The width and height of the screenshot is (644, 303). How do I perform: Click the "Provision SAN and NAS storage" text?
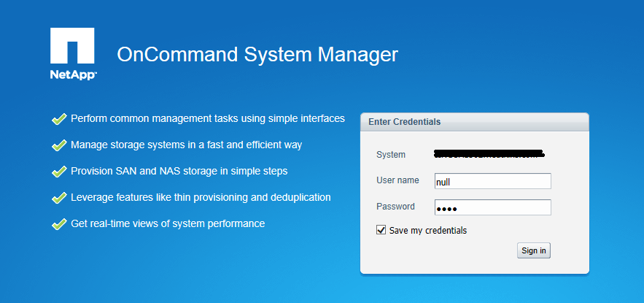(179, 171)
